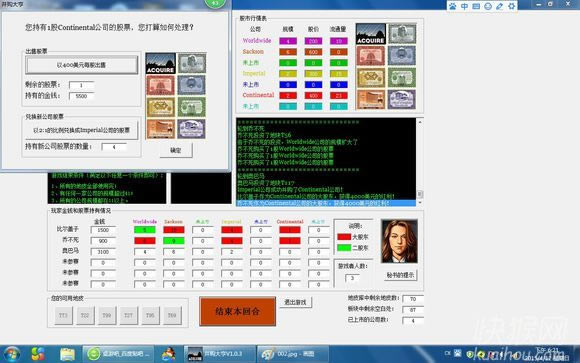Click the new company shares count field

pos(114,147)
